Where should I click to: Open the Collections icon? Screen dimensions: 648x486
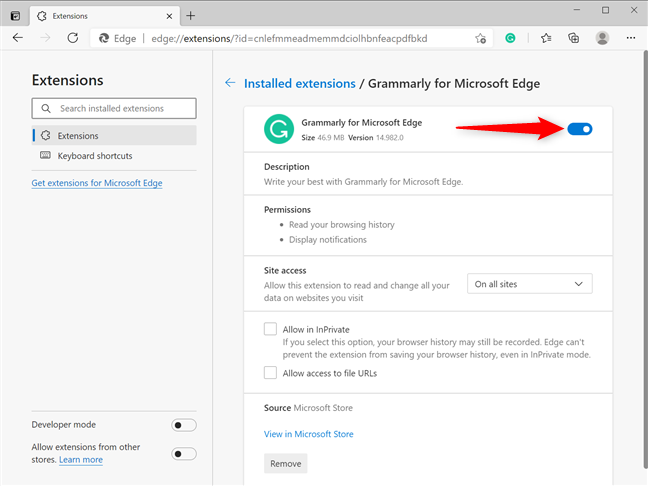point(574,38)
